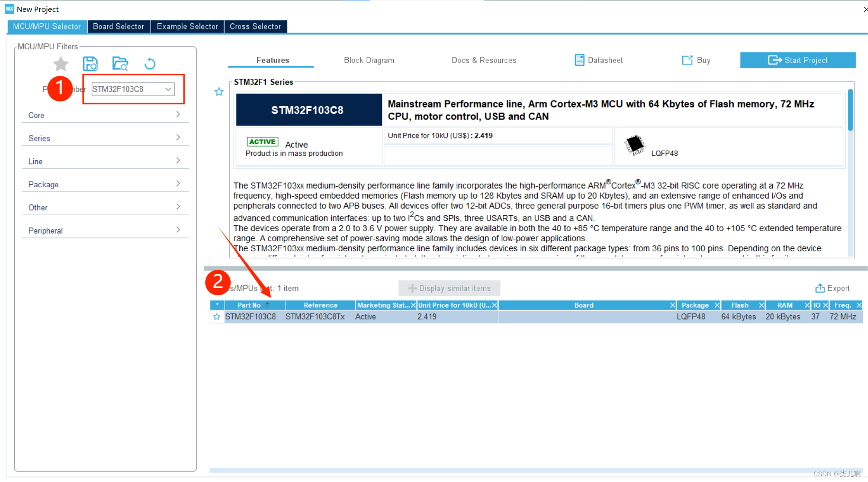The image size is (868, 482).
Task: Remove the Board column
Action: 672,305
